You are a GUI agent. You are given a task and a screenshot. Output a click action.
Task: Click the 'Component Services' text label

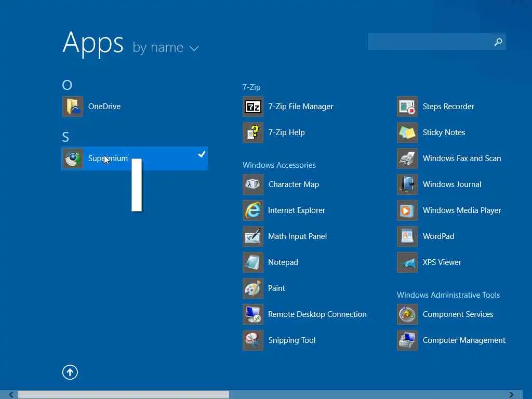458,314
